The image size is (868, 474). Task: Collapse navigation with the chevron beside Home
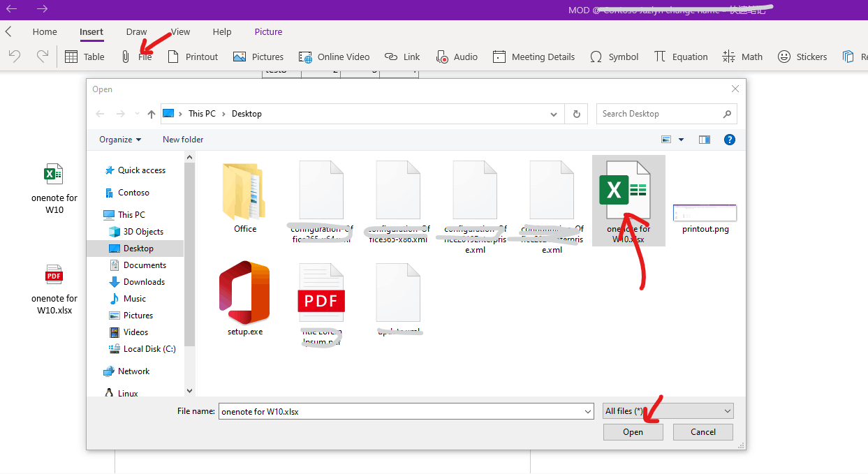(8, 31)
